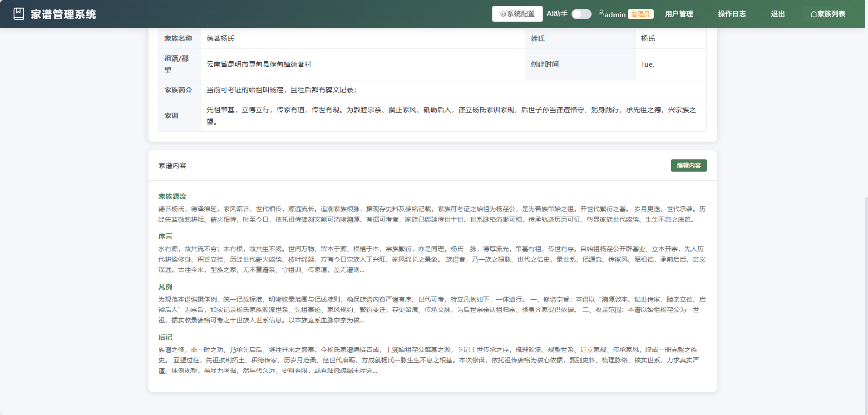The image size is (868, 415).
Task: Click the 家训 label cell
Action: click(180, 116)
